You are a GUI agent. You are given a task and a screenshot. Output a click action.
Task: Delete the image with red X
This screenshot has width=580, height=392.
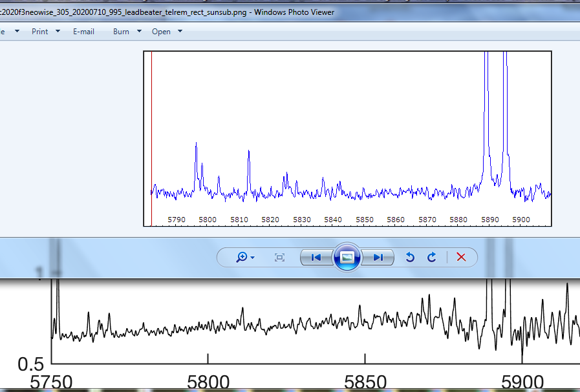461,257
